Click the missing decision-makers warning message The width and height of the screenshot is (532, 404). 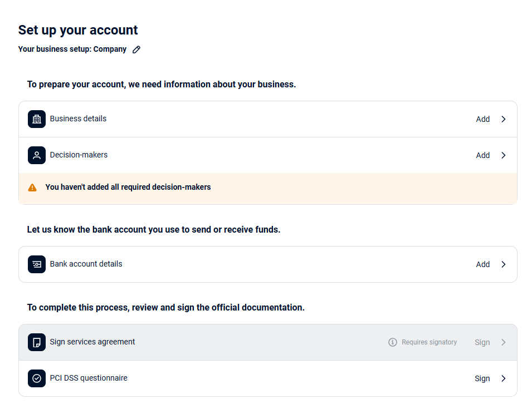[x=128, y=188]
